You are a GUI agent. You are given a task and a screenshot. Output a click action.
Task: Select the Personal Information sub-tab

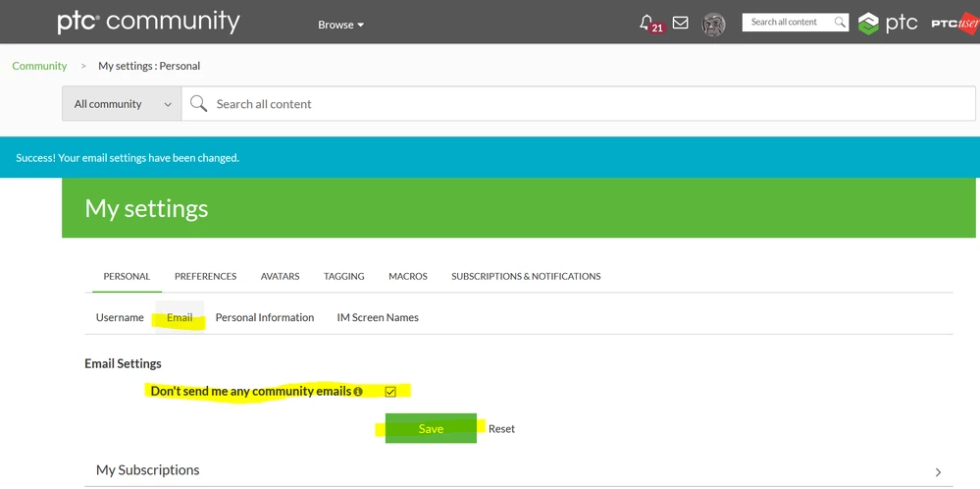pyautogui.click(x=265, y=318)
